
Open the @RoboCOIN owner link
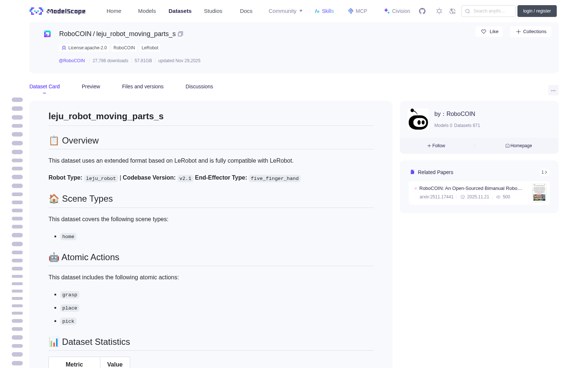click(x=72, y=61)
